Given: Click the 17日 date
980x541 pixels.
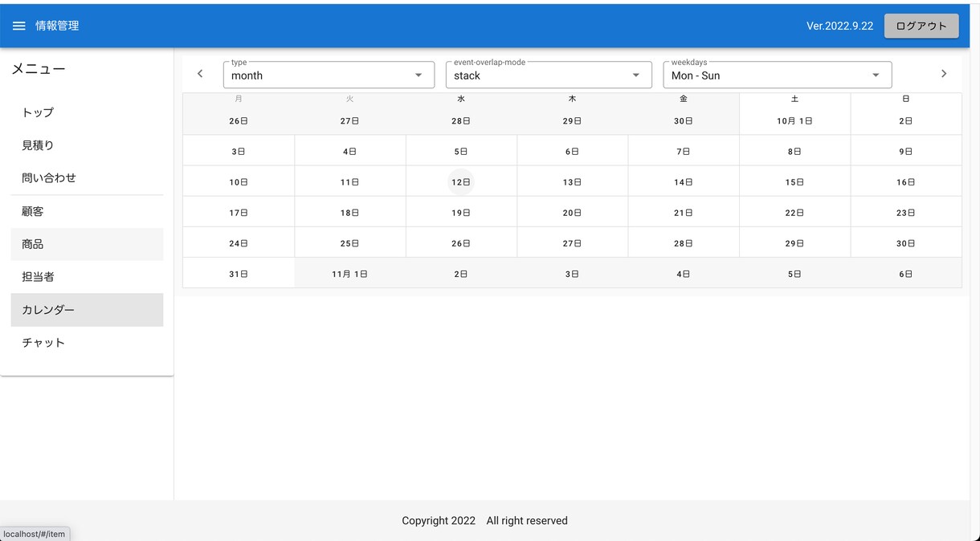Looking at the screenshot, I should pyautogui.click(x=239, y=213).
